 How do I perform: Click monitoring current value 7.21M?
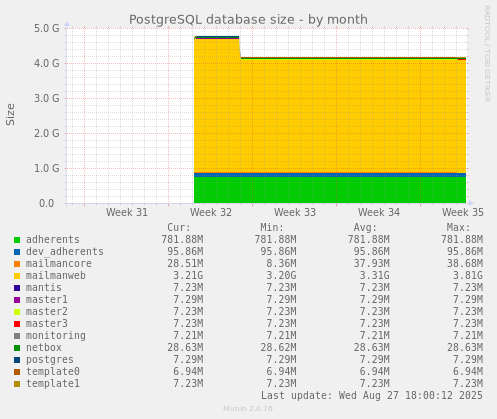188,335
